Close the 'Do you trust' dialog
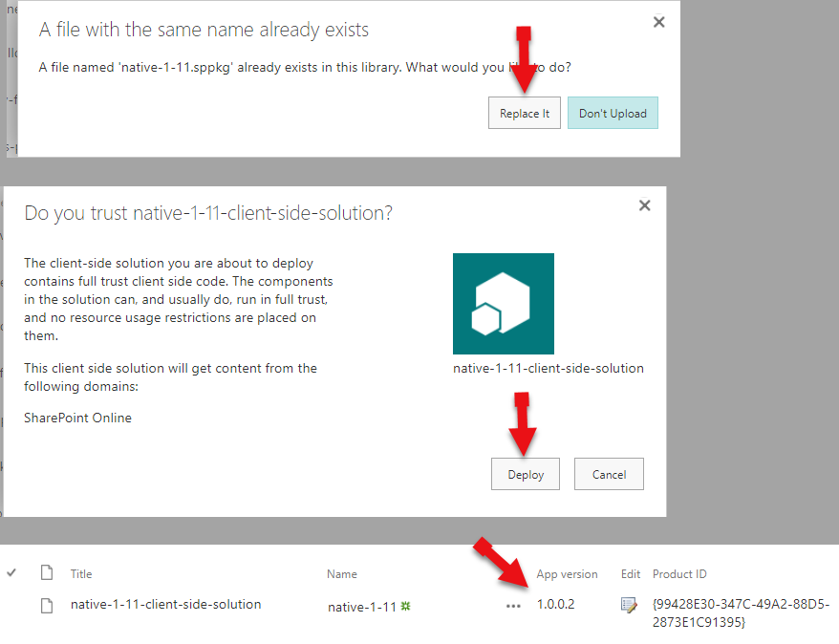Viewport: 839px width, 644px height. click(645, 205)
